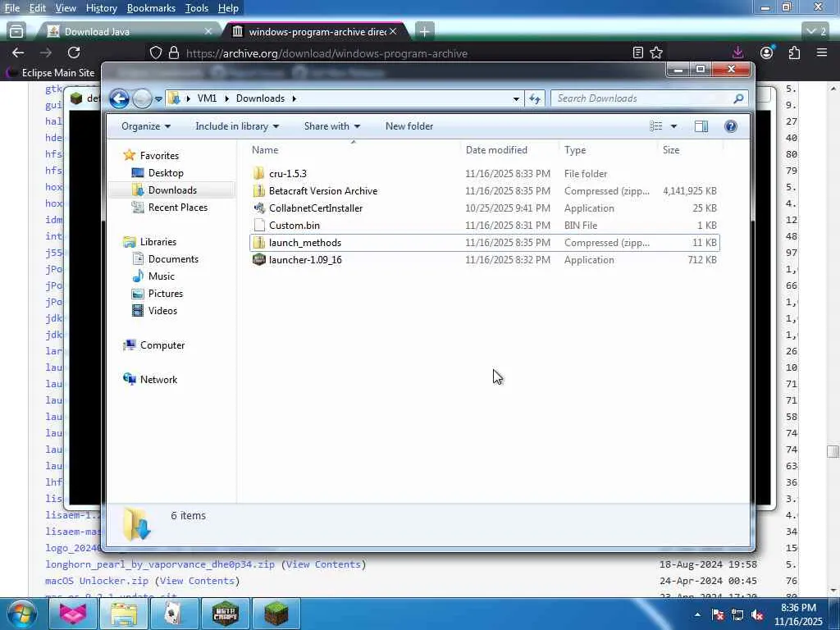Click the address bar refresh button in Explorer
Viewport: 840px width, 630px height.
535,98
